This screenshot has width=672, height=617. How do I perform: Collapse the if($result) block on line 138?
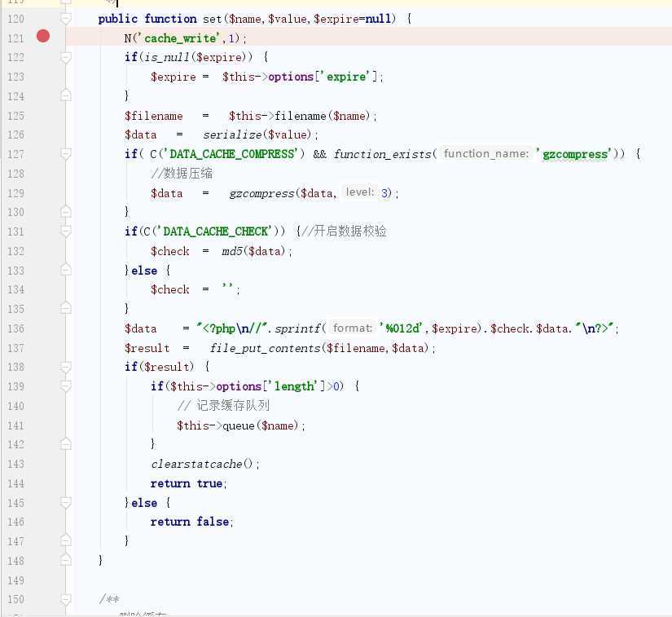66,367
